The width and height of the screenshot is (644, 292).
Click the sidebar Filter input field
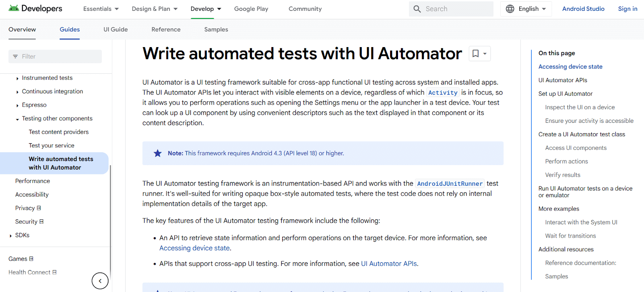pyautogui.click(x=55, y=56)
